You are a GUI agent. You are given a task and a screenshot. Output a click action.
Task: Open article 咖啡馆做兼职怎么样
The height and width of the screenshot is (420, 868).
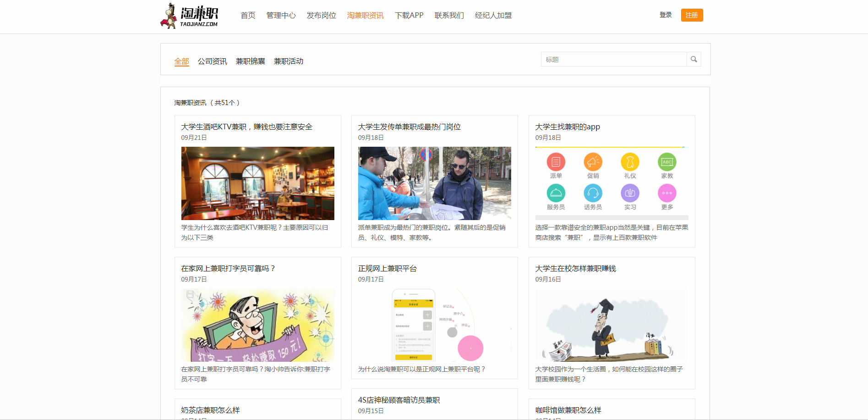click(568, 410)
